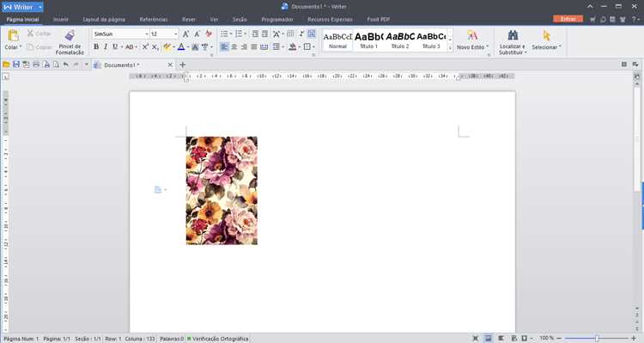The width and height of the screenshot is (644, 343).
Task: Apply the yellow text highlight color
Action: coord(167,47)
